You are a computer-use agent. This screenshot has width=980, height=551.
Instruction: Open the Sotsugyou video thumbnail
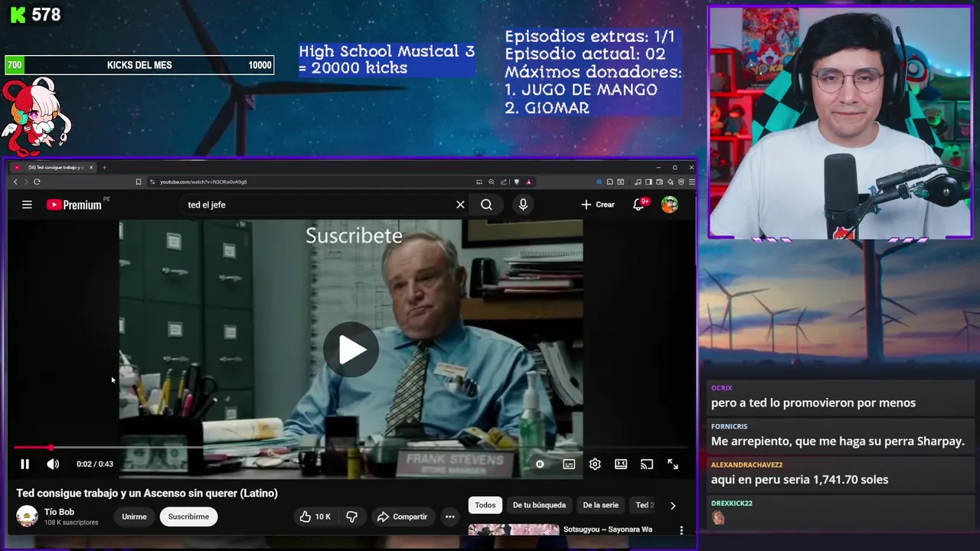pyautogui.click(x=514, y=530)
